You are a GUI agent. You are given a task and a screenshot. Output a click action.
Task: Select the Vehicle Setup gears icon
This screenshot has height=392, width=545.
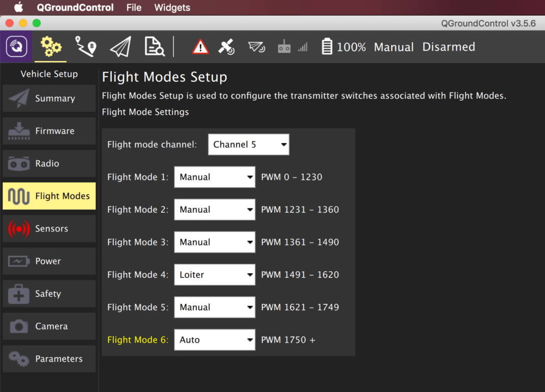pyautogui.click(x=51, y=46)
